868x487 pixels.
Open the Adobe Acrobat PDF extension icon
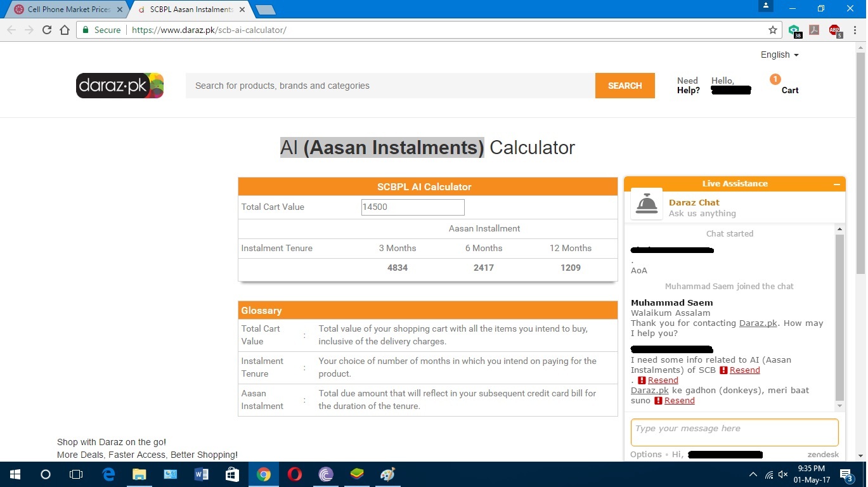point(814,30)
